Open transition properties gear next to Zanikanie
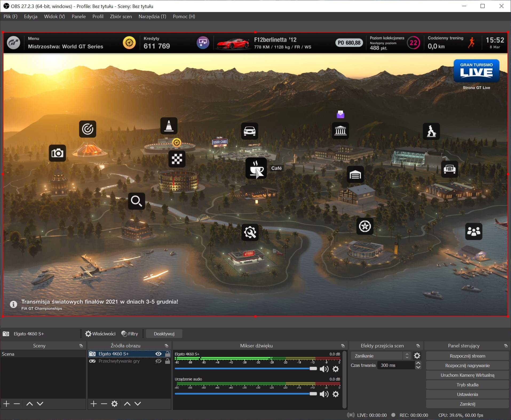 [x=417, y=356]
